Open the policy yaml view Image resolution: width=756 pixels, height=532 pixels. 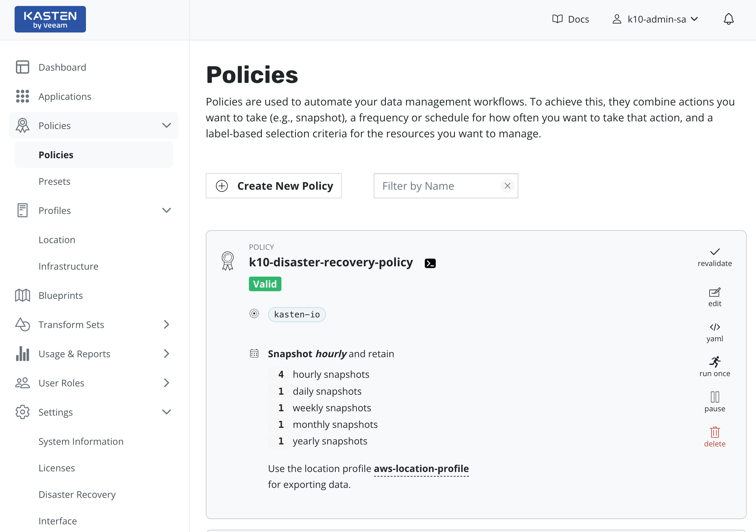coord(715,327)
